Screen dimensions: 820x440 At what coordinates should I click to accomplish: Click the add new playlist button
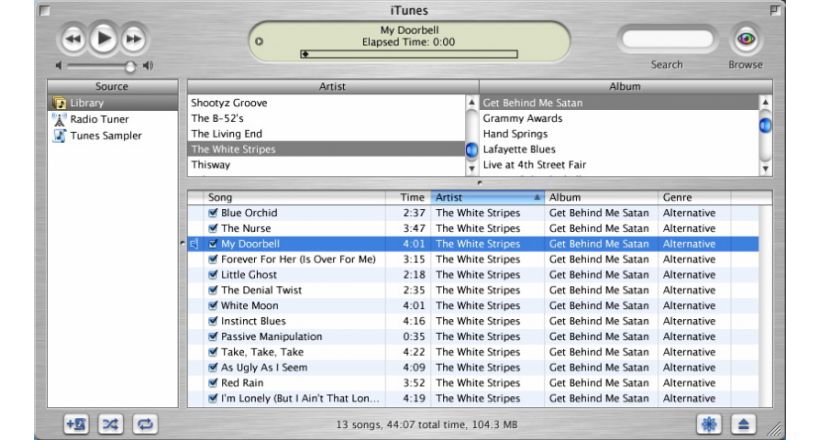[76, 424]
